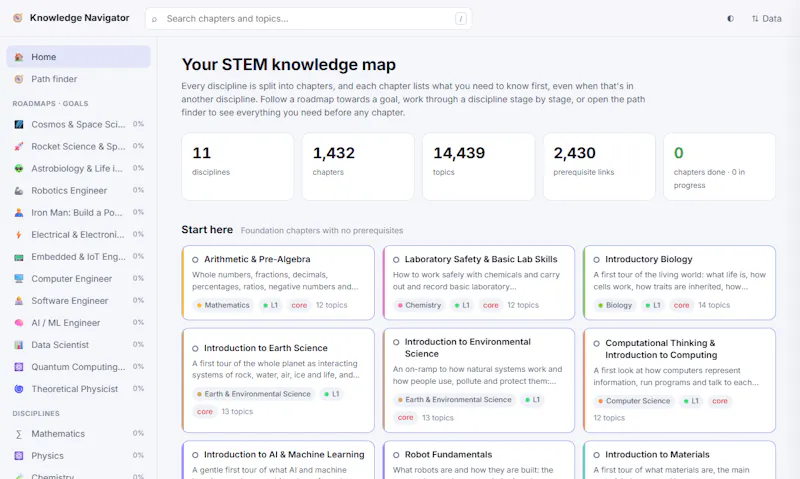800x479 pixels.
Task: Open the Cosmos & Space Sci... roadmap
Action: pyautogui.click(x=78, y=124)
